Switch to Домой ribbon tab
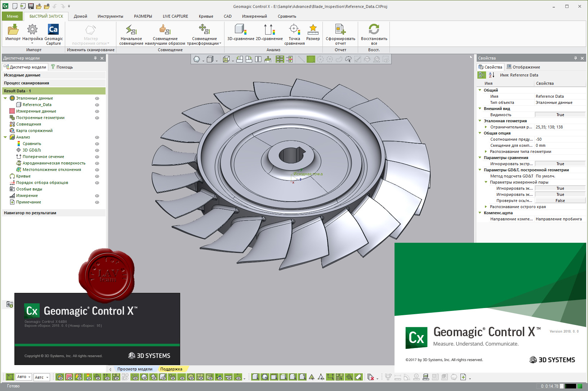588x391 pixels. [80, 16]
